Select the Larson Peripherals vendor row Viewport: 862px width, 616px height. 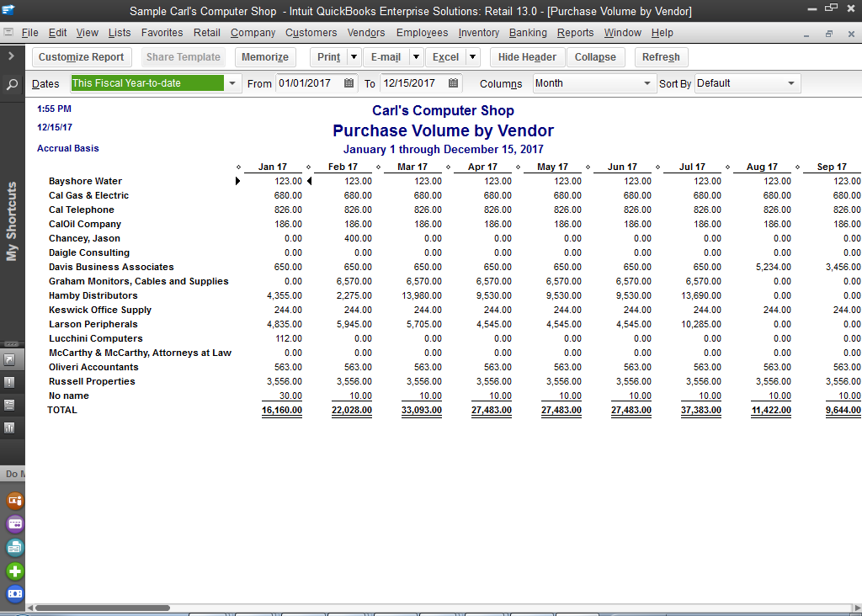coord(93,324)
